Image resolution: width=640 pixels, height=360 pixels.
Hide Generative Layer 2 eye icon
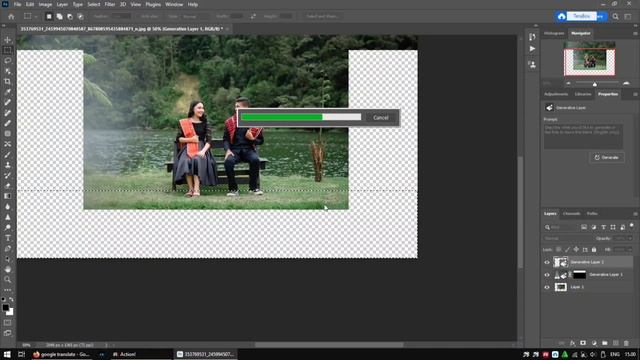pyautogui.click(x=547, y=262)
